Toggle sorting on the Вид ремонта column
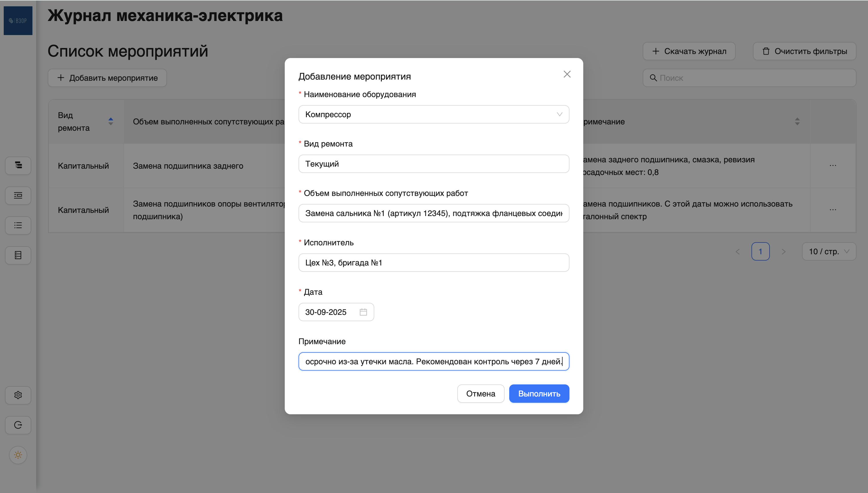Screen dimensions: 868x493 click(x=111, y=121)
